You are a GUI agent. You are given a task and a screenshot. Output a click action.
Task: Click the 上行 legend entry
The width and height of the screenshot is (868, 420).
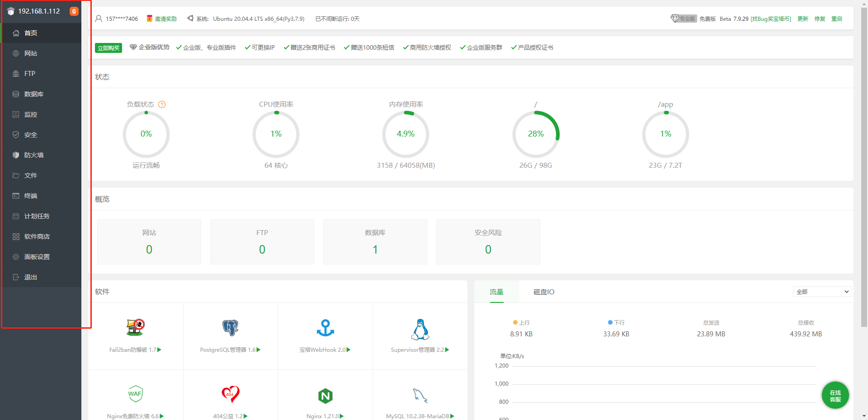521,322
